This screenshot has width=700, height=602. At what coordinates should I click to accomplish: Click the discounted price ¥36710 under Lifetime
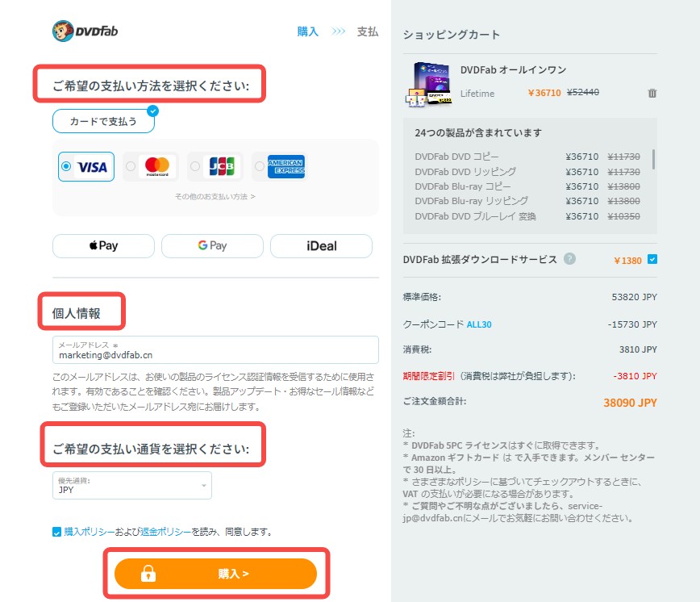pos(544,93)
